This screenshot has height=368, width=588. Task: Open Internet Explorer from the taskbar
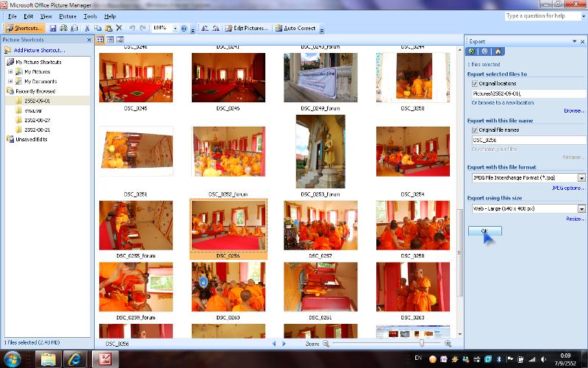(x=74, y=358)
